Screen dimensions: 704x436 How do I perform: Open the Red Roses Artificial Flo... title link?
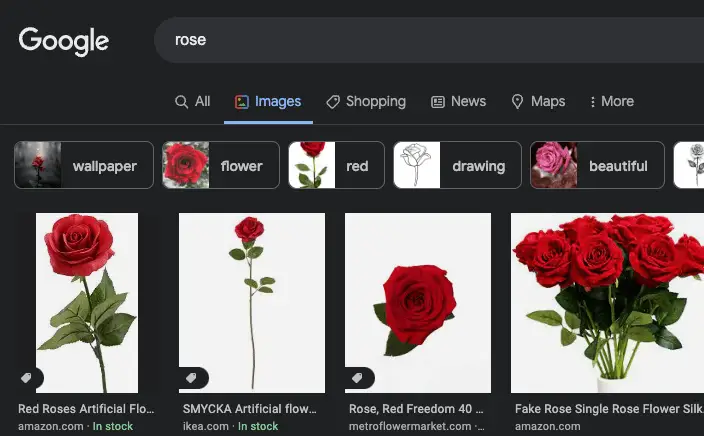click(x=86, y=409)
